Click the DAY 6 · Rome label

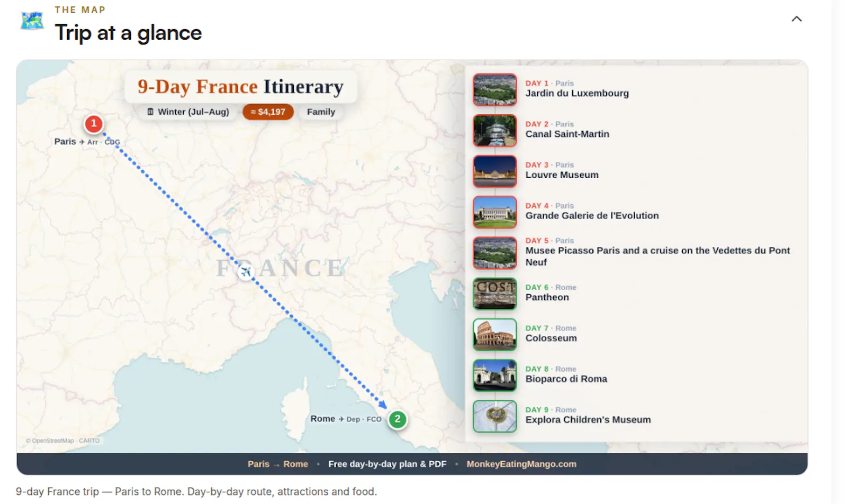551,287
